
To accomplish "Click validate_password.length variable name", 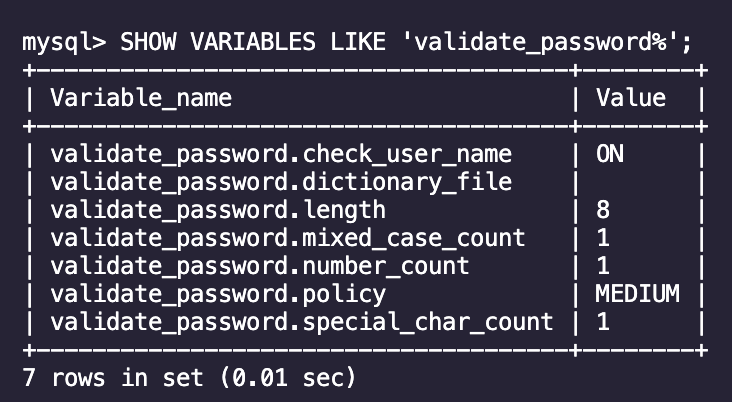I will tap(218, 210).
